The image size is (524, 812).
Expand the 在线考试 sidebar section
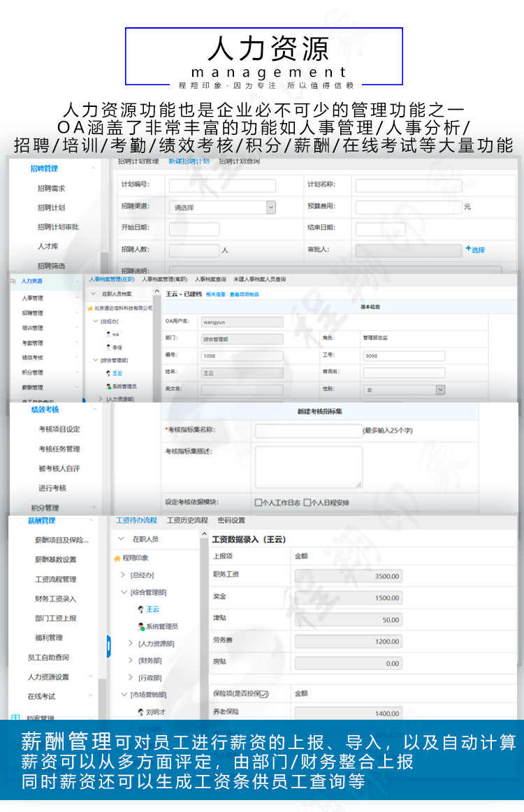click(91, 696)
